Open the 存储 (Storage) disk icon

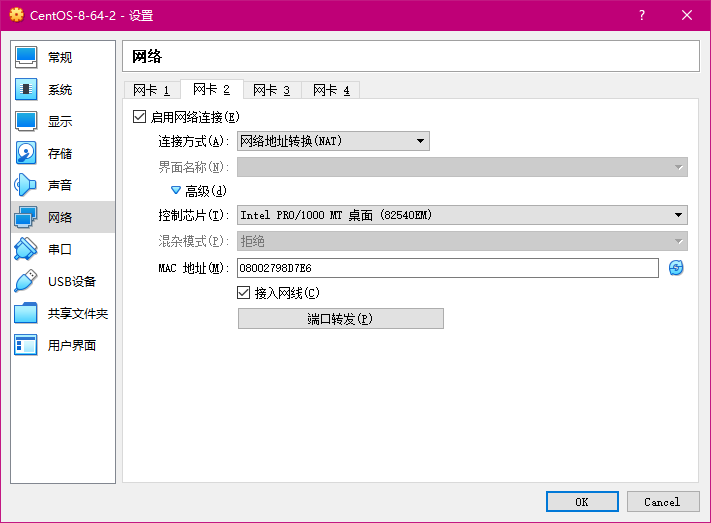tap(26, 153)
